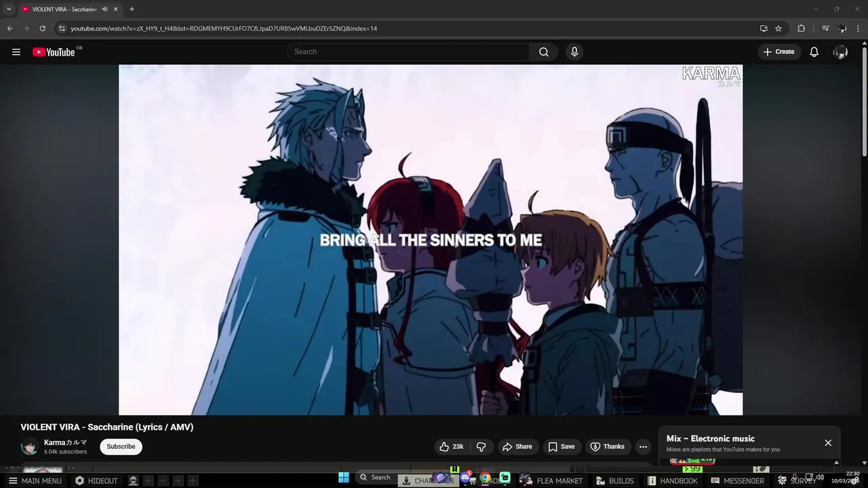Open the Karmaカルマ channel name link
Viewport: 868px width, 488px height.
(66, 443)
